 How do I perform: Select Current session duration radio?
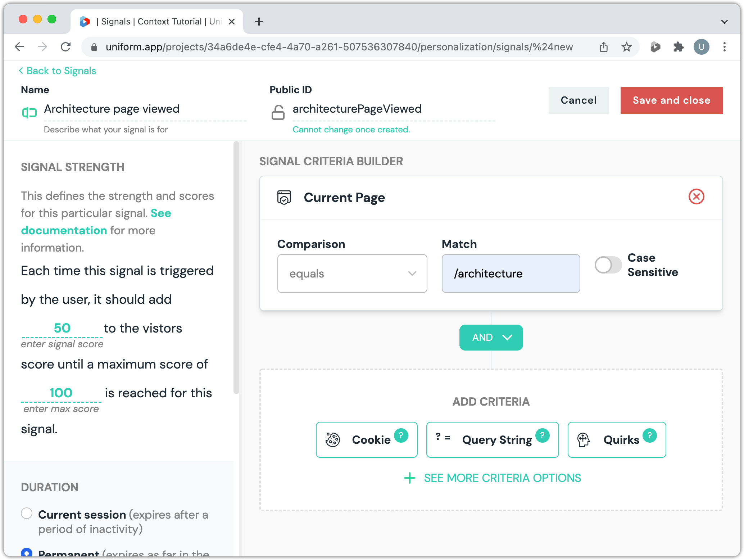click(x=27, y=514)
